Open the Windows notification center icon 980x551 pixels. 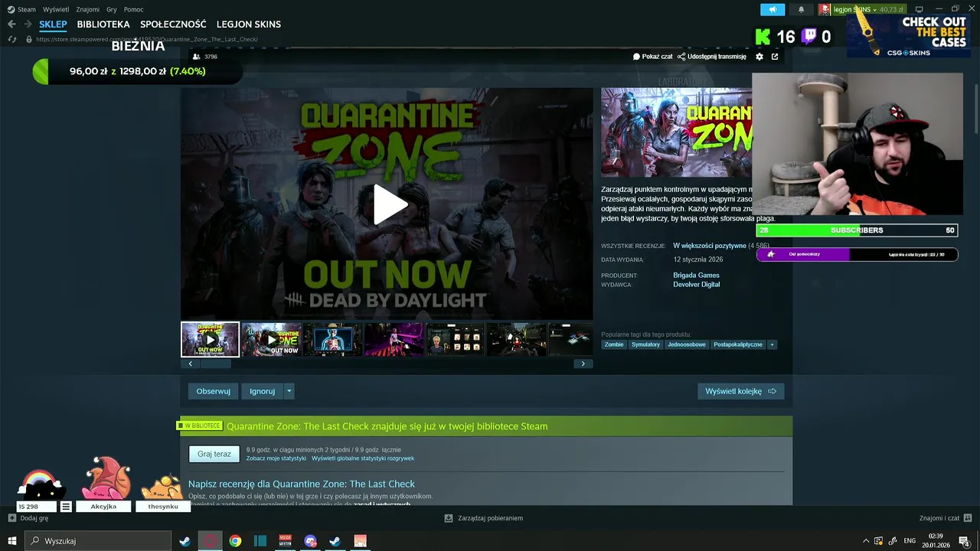coord(965,541)
